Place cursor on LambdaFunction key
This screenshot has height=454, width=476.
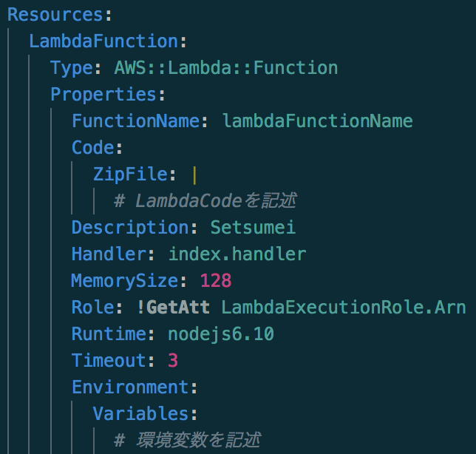tap(103, 41)
